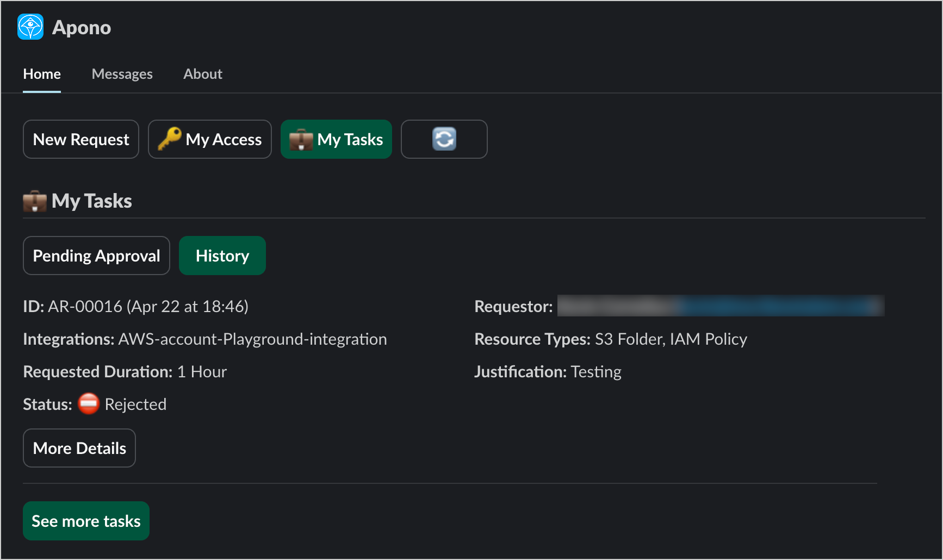Start a New Request

81,139
